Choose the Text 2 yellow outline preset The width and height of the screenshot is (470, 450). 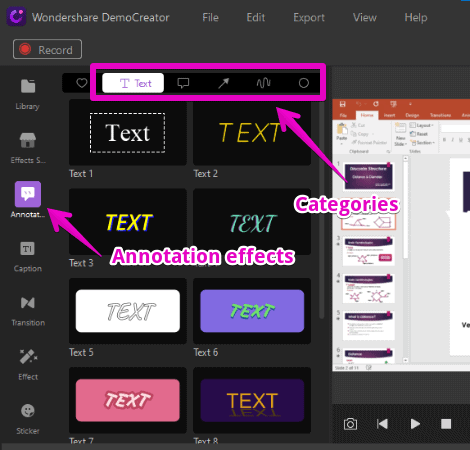click(x=252, y=133)
